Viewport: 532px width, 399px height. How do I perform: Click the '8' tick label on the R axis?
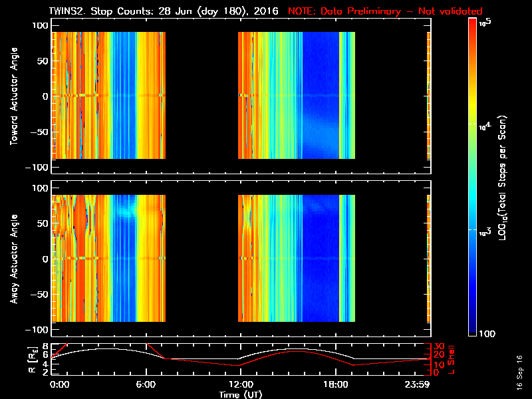pos(44,346)
